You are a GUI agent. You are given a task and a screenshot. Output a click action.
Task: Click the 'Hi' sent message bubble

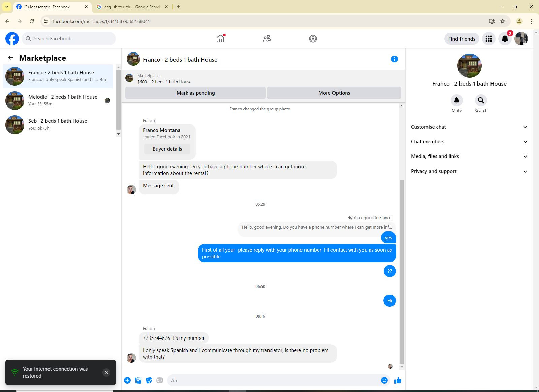pos(390,301)
